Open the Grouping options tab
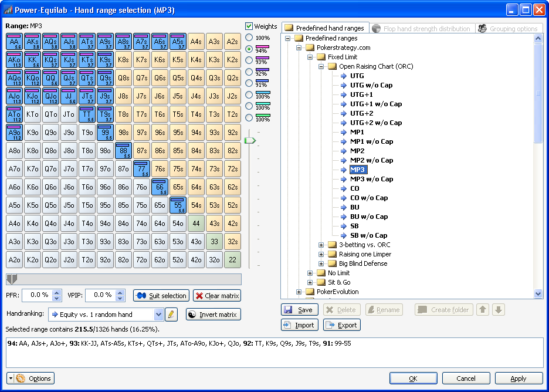The image size is (549, 392). pos(508,28)
